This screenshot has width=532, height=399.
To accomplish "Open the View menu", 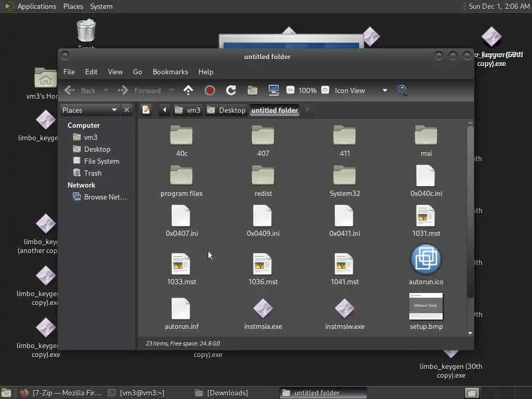I will point(115,72).
